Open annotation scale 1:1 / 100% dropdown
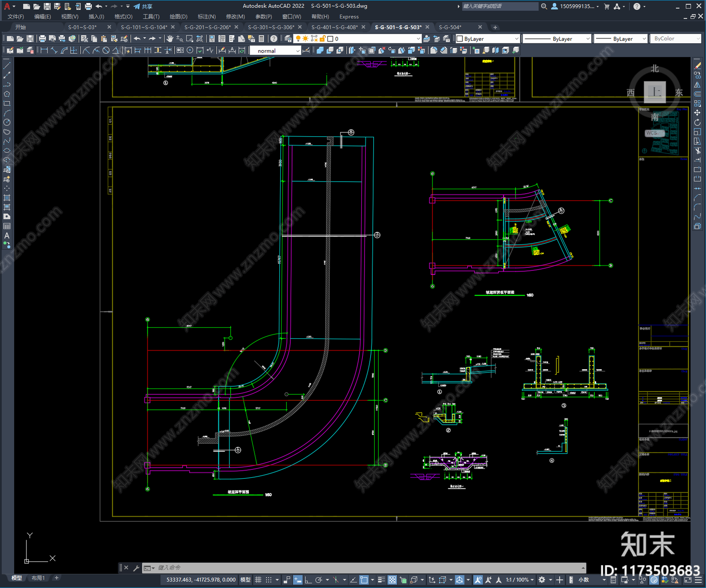706x588 pixels. pyautogui.click(x=519, y=580)
